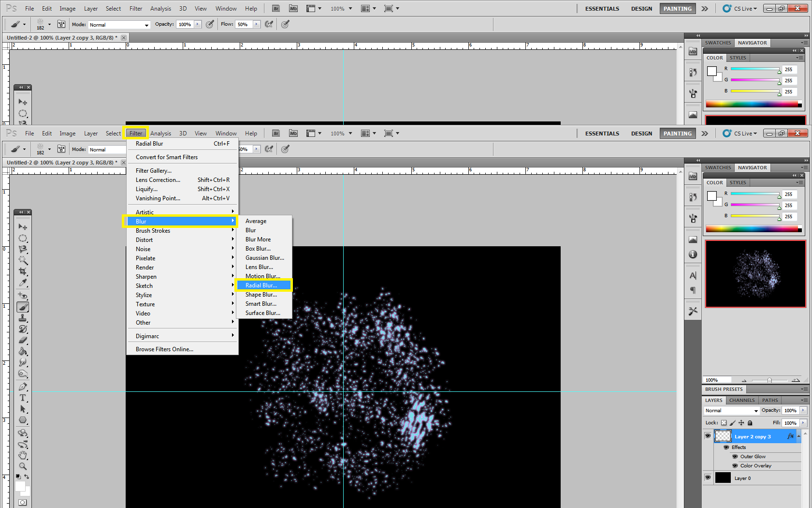The width and height of the screenshot is (812, 508).
Task: Toggle Quick Mask mode at toolbox bottom
Action: (23, 502)
